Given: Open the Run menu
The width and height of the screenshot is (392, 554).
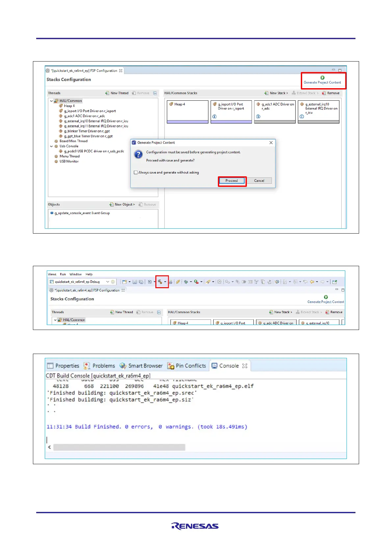Looking at the screenshot, I should coord(63,274).
